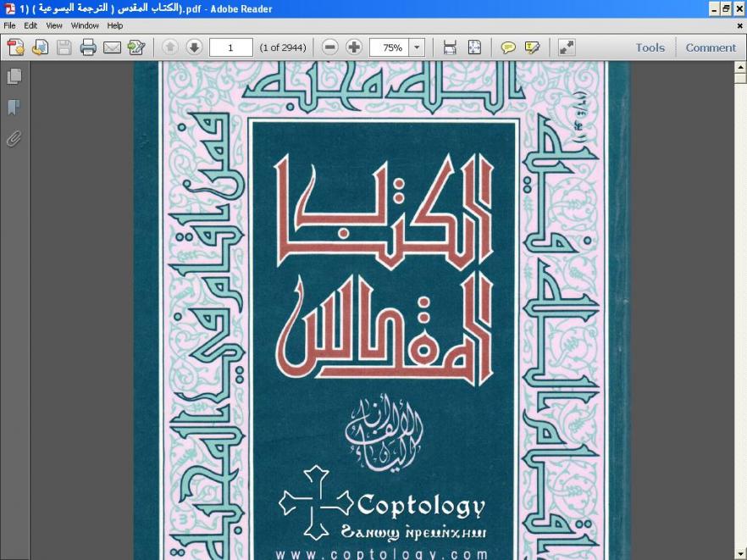This screenshot has width=747, height=560.
Task: Click the vertical scrollbar thumb
Action: click(x=741, y=79)
